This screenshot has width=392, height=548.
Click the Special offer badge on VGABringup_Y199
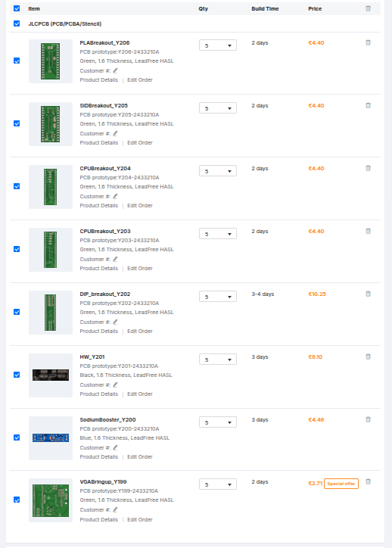(x=341, y=484)
